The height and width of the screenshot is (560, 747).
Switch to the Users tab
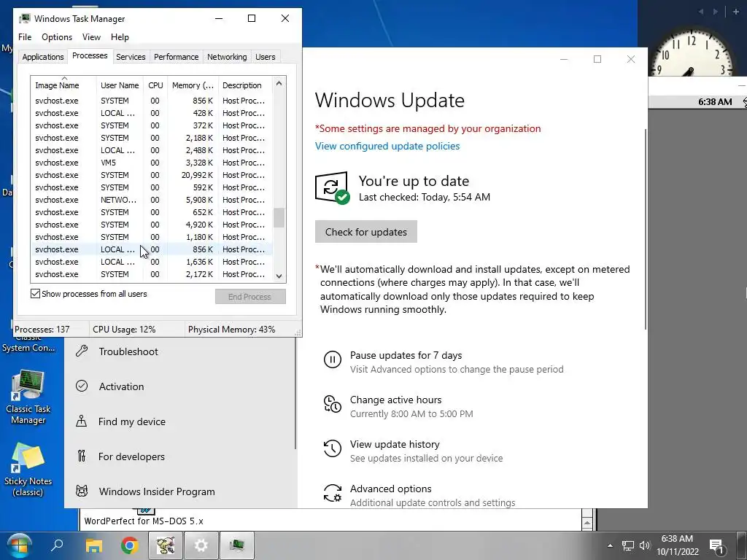(265, 57)
